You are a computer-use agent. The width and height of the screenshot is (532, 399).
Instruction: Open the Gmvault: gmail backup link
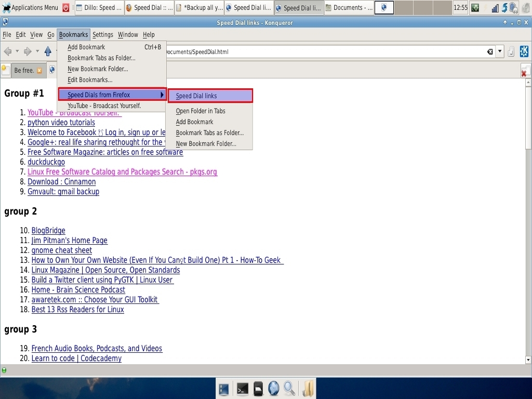point(63,191)
